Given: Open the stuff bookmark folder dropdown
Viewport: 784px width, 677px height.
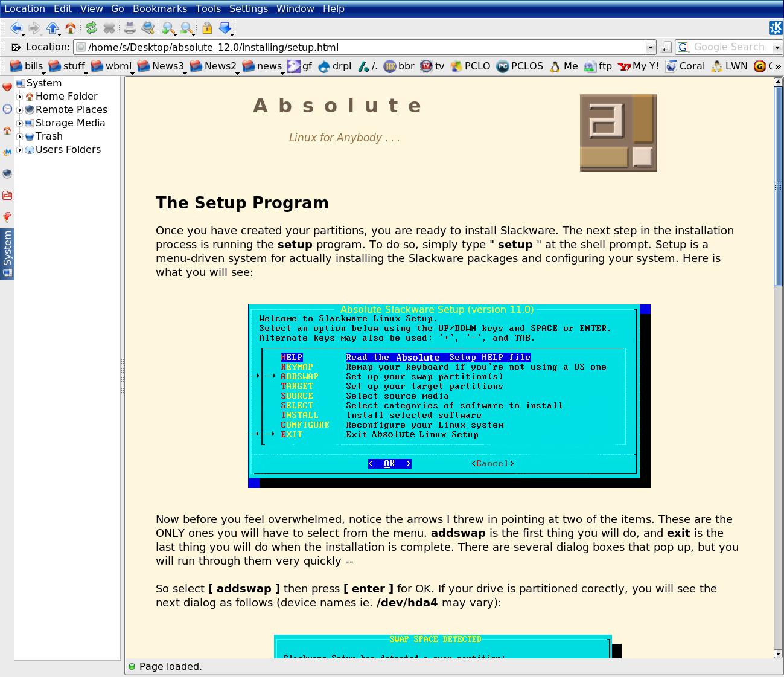Looking at the screenshot, I should 68,66.
